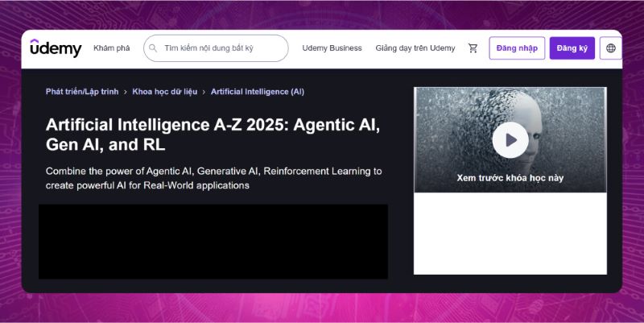Open the Khám phá menu
Screen dimensions: 644x323
[111, 48]
